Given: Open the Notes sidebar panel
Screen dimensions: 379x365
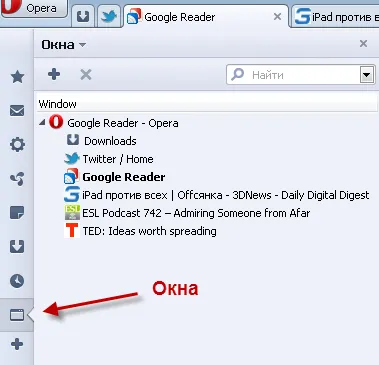Looking at the screenshot, I should 17,213.
